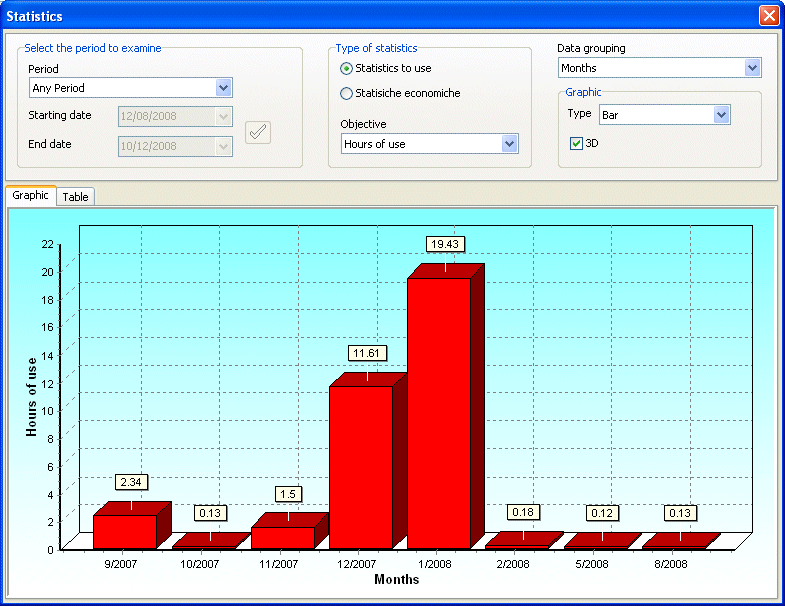Click the Hours of use axis title
The width and height of the screenshot is (785, 606).
(32, 397)
